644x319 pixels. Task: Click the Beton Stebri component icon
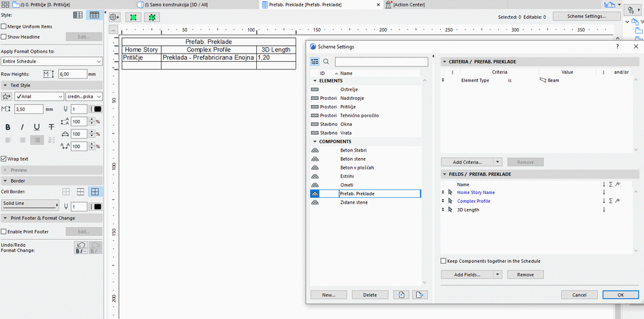click(315, 151)
